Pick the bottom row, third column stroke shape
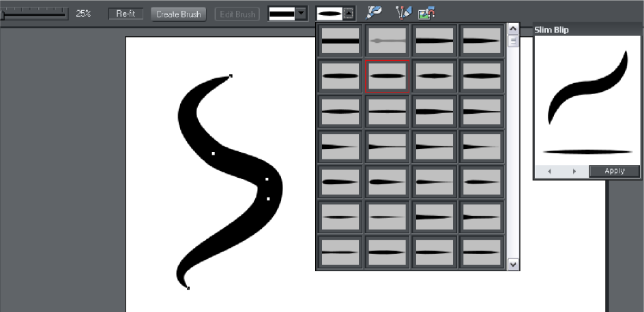Image resolution: width=644 pixels, height=312 pixels. pyautogui.click(x=435, y=252)
